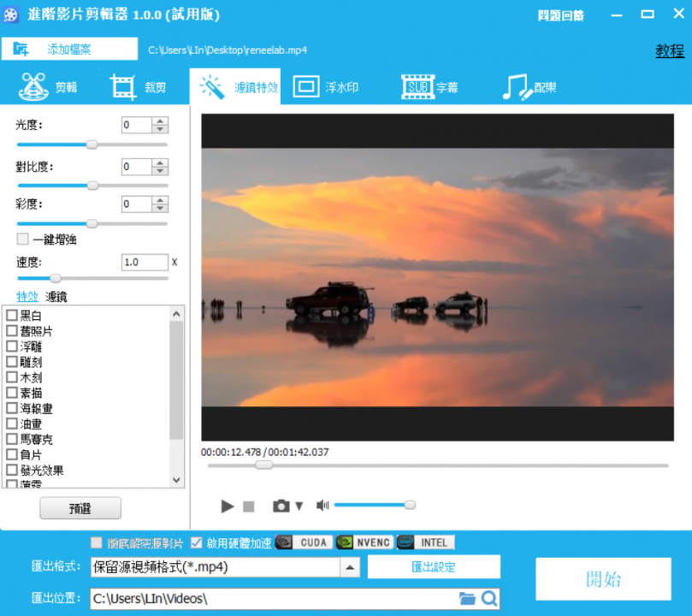This screenshot has width=692, height=616.
Task: Click the 匯出設定 button
Action: 434,567
